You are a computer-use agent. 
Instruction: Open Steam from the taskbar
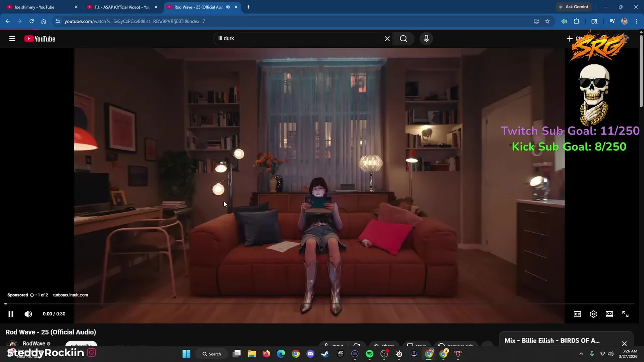click(325, 354)
